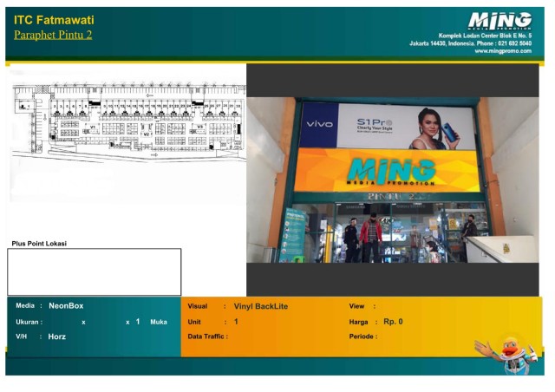Click the vivo S1 Pro billboard in photo
This screenshot has width=555, height=392.
388,126
